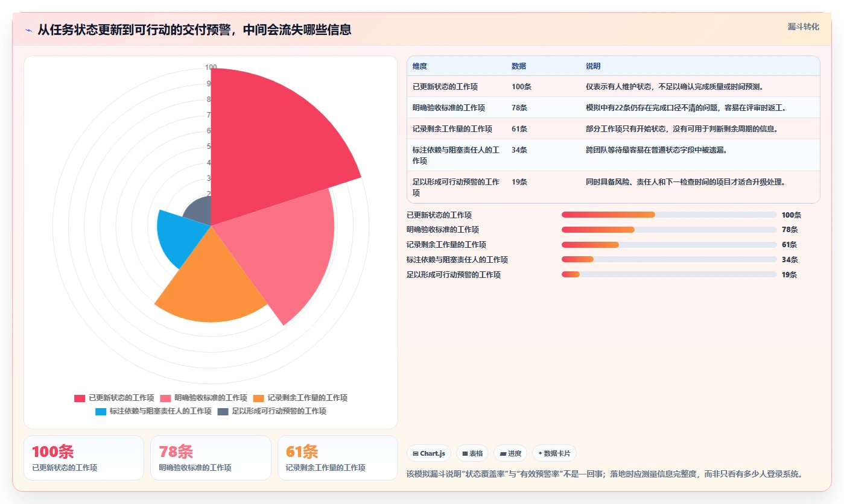Click the 漏斗转化 tag in header
The width and height of the screenshot is (844, 504).
pyautogui.click(x=803, y=27)
